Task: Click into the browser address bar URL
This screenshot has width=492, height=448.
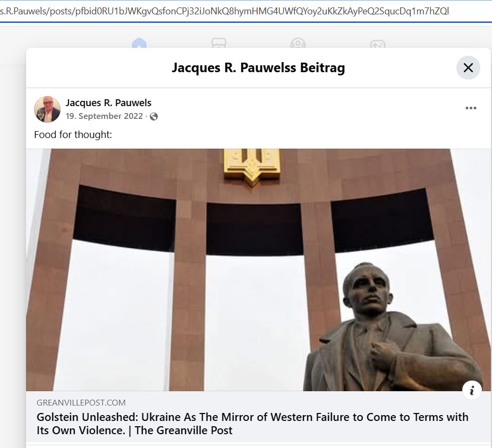Action: tap(224, 11)
